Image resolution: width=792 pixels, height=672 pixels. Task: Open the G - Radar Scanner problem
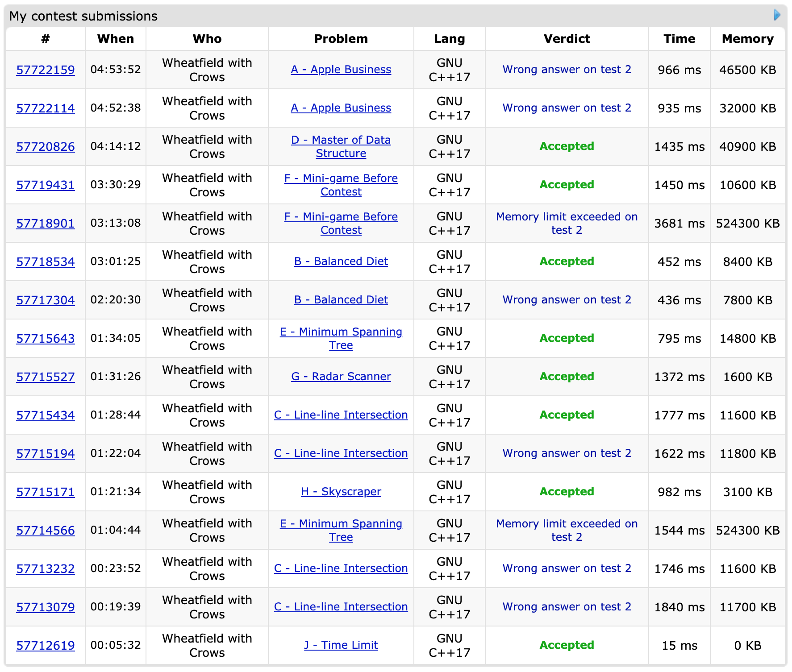[341, 377]
